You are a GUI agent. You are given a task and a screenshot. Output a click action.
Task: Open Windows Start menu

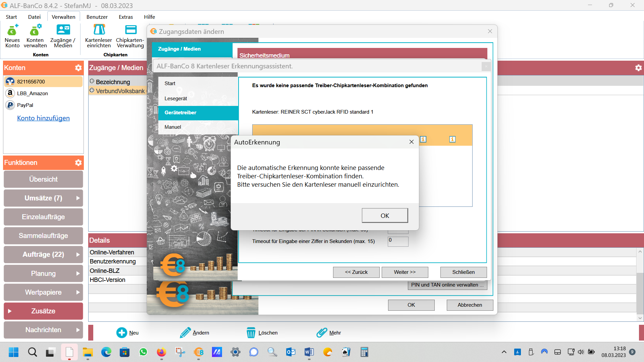click(x=14, y=352)
